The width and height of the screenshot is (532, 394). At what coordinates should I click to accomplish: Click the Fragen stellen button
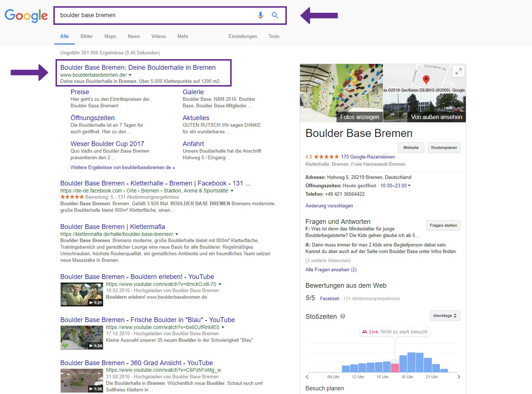point(443,225)
